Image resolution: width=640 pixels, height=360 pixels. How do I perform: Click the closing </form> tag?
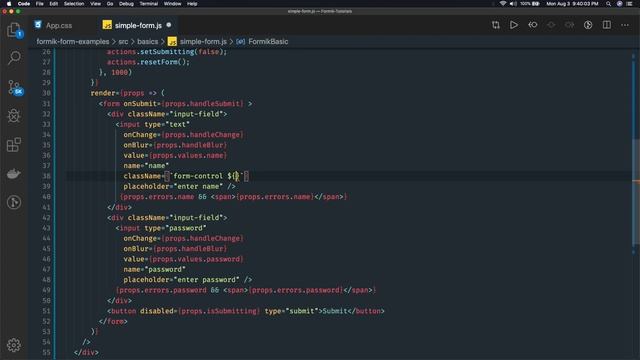click(x=113, y=321)
